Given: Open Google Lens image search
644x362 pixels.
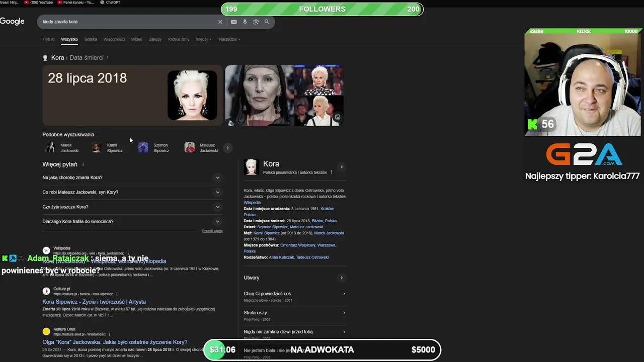Looking at the screenshot, I should [256, 22].
